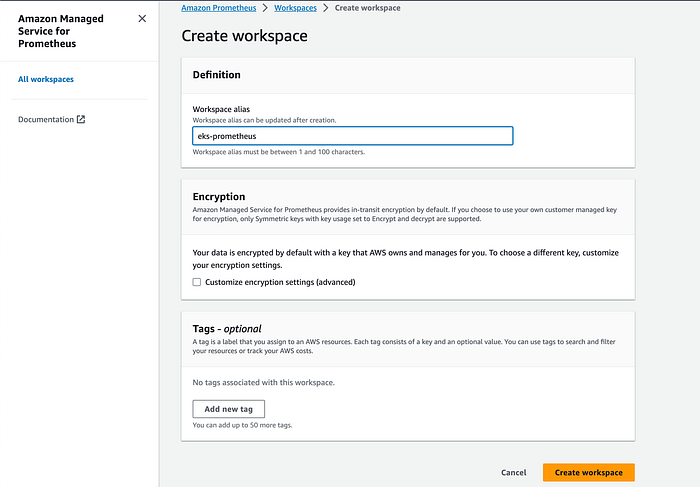Screen dimensions: 700x487
Task: Click the orange Create workspace button
Action: pyautogui.click(x=588, y=472)
